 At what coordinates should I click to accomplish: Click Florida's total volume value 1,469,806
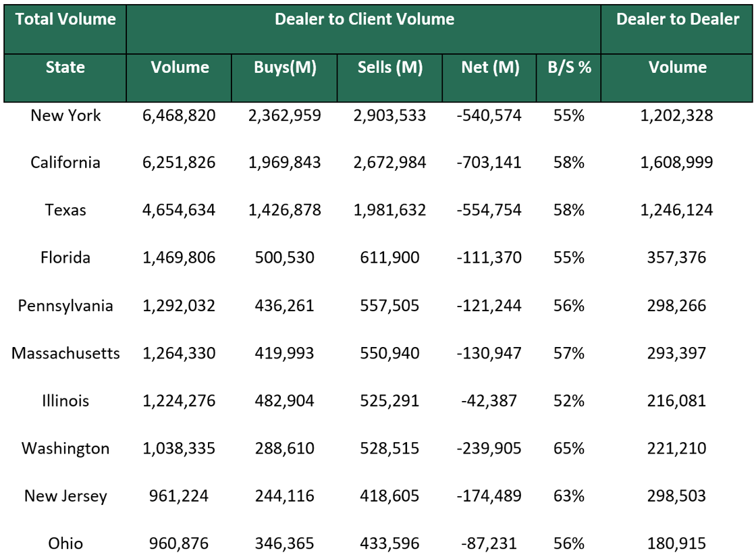(x=179, y=258)
